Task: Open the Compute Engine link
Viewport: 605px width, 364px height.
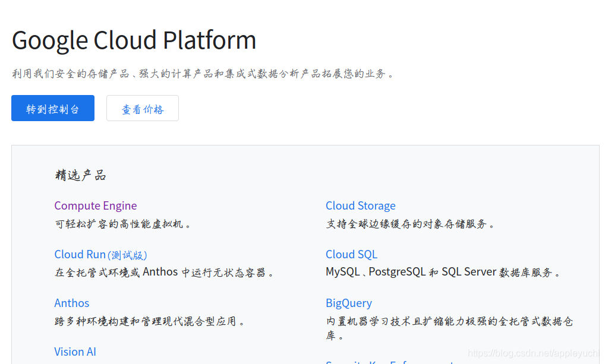Action: tap(96, 205)
